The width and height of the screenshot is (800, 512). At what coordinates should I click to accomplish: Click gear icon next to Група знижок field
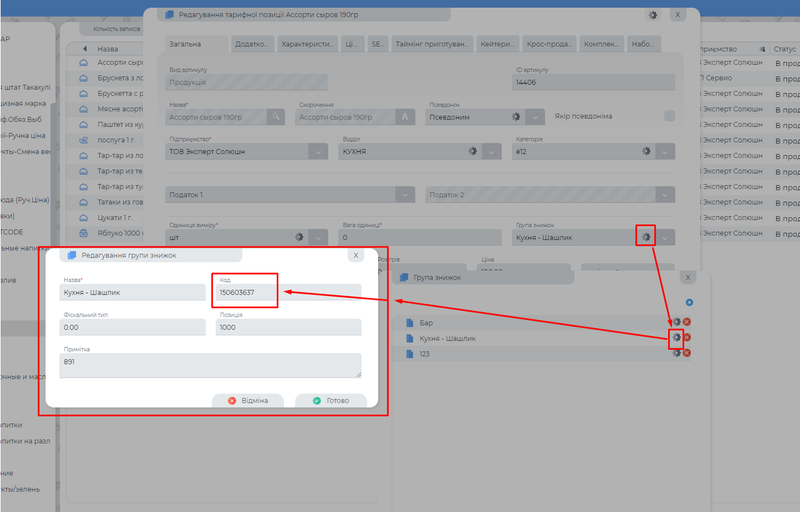[646, 237]
